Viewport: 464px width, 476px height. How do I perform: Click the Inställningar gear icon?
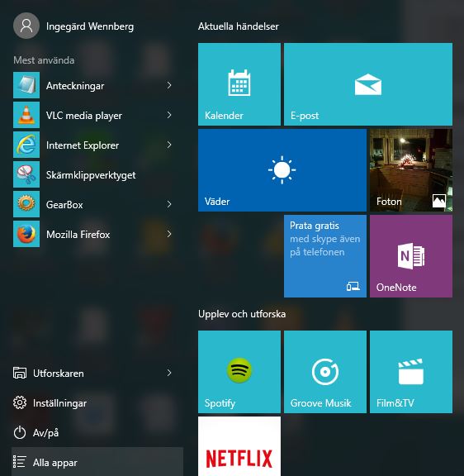click(20, 402)
